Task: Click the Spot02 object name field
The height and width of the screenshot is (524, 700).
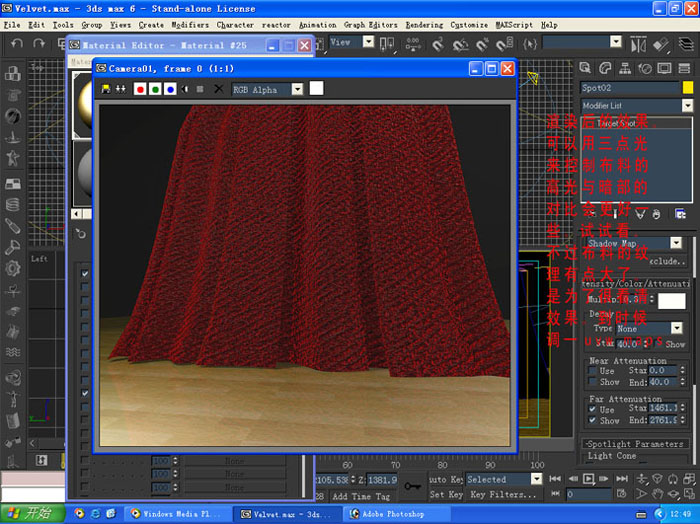Action: [629, 88]
